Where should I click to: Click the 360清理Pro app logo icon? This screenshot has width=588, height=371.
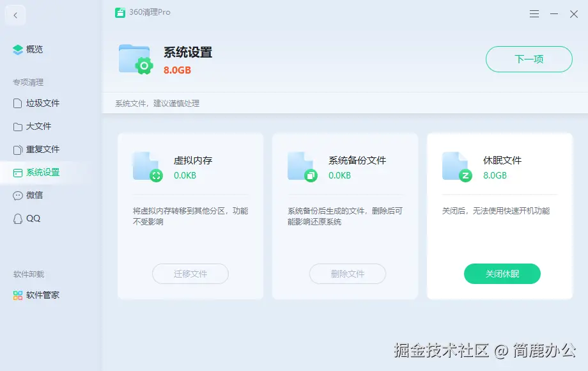[x=120, y=12]
